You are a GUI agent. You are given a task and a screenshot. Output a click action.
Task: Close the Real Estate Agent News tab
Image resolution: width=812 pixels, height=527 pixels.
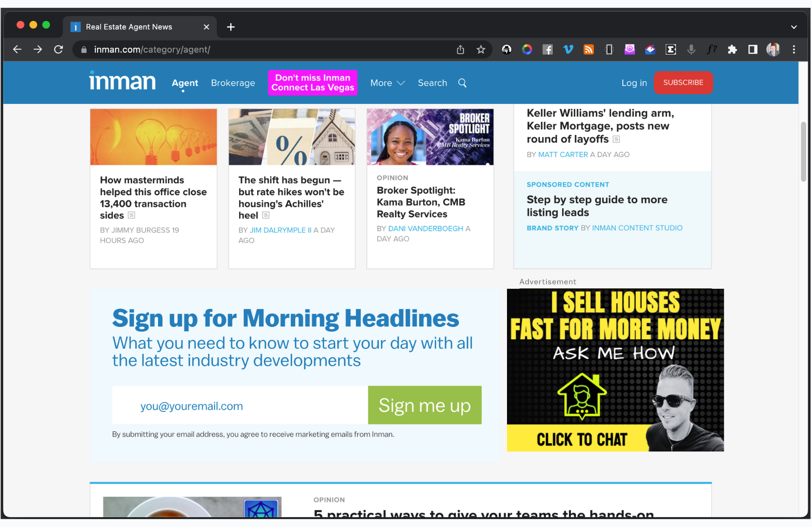[x=206, y=27]
